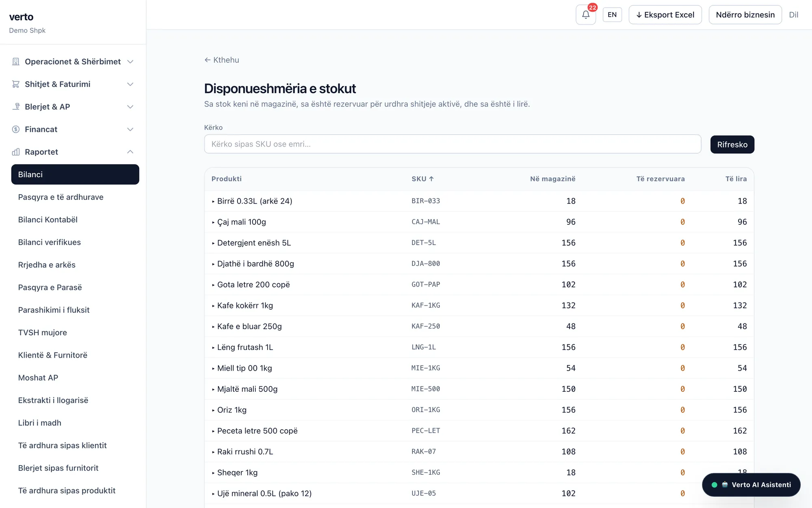812x508 pixels.
Task: Expand the Operacionet & Shërbimet menu chevron
Action: (130, 62)
